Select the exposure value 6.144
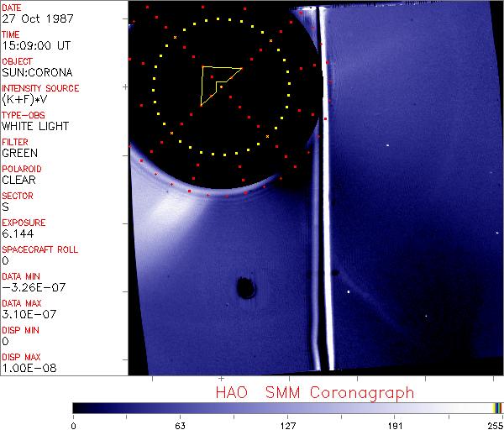This screenshot has width=504, height=430. click(x=18, y=233)
